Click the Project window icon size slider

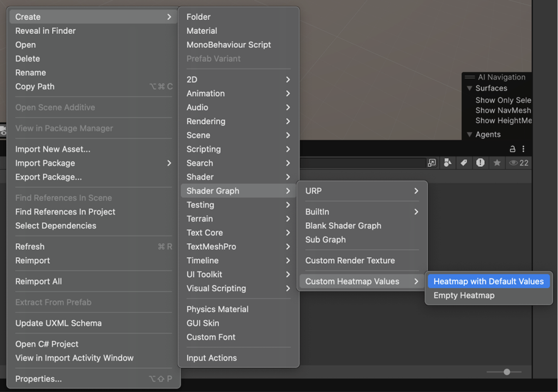coord(504,372)
